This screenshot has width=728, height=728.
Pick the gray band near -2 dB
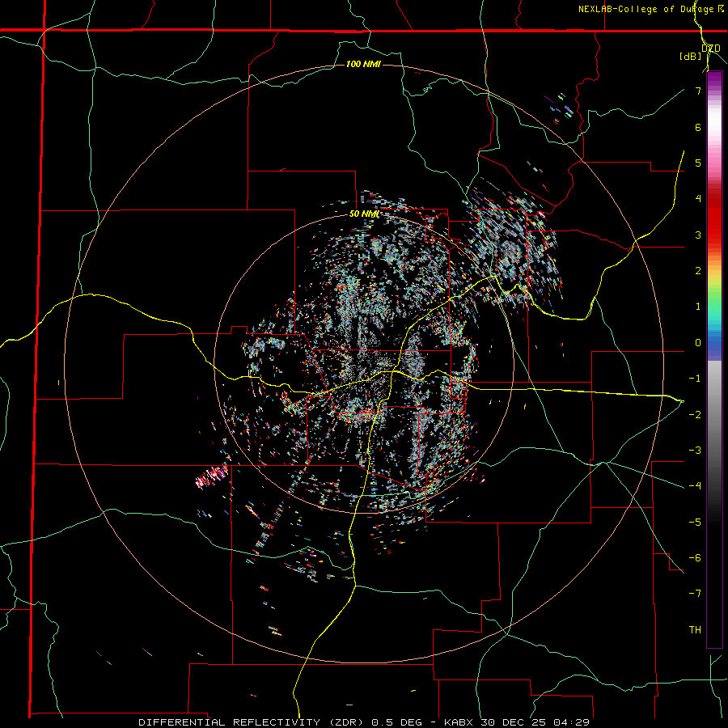[x=714, y=415]
